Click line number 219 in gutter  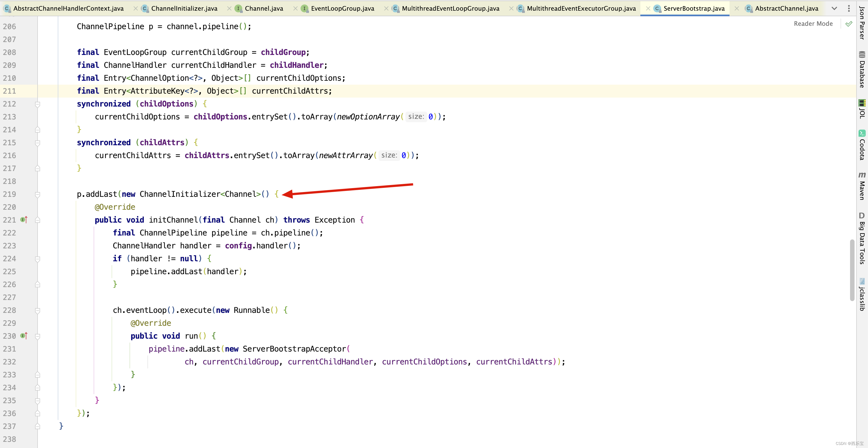coord(10,194)
